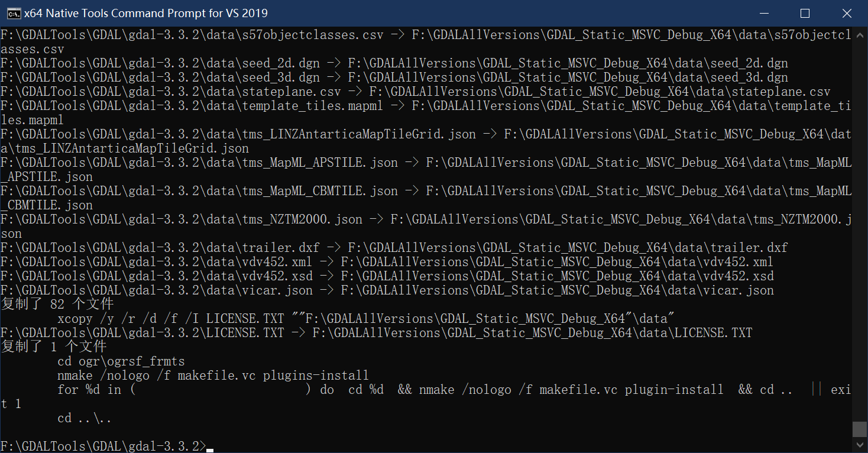Click the line copying vdv452.xsd
This screenshot has width=868, height=453.
click(387, 276)
